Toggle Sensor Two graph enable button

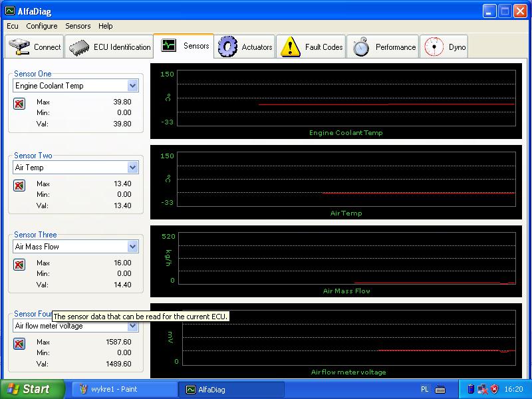click(19, 186)
